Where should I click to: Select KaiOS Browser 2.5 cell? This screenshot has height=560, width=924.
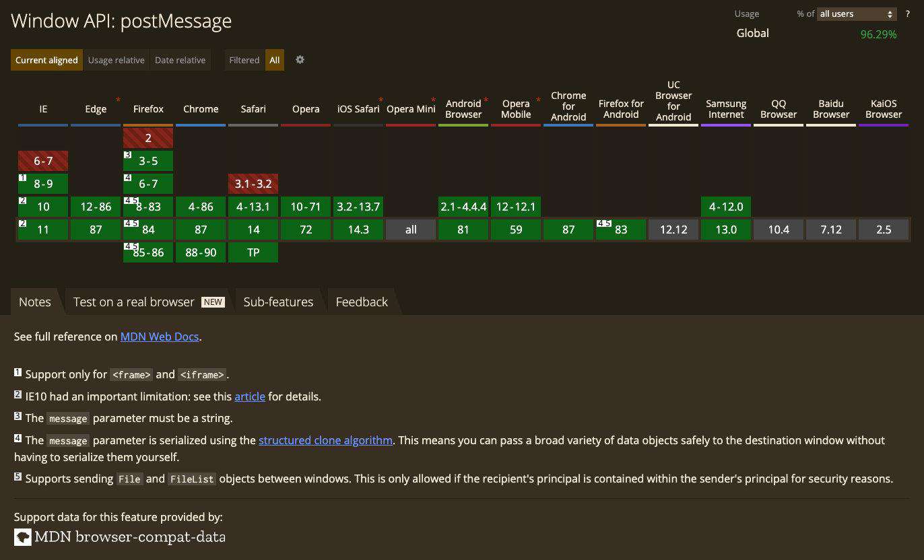884,230
